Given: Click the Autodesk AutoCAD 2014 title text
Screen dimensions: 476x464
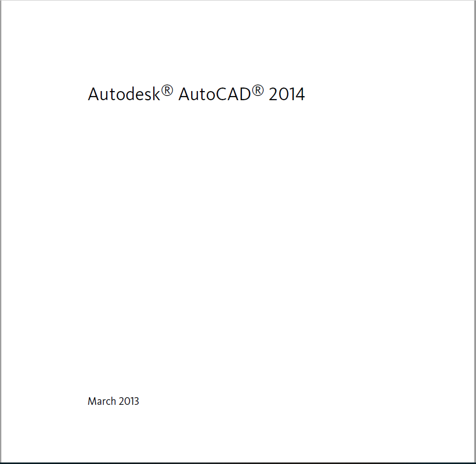Looking at the screenshot, I should tap(196, 93).
